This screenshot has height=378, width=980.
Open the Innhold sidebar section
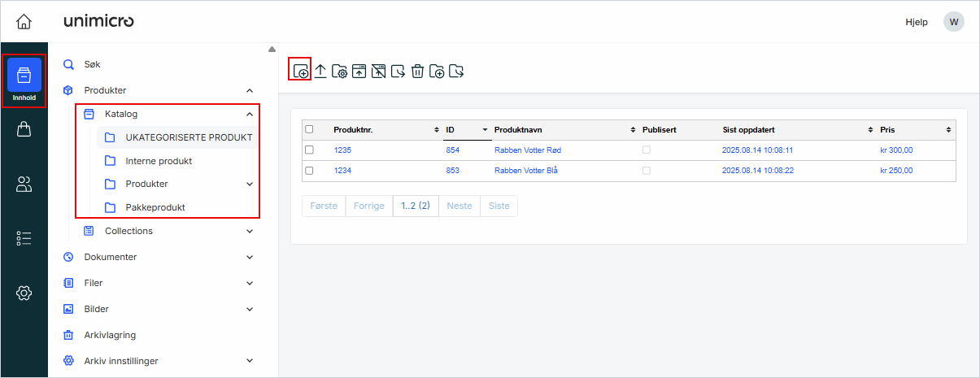[x=24, y=80]
